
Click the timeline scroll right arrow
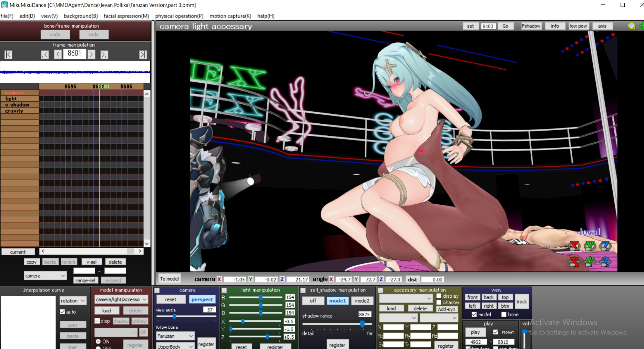tap(140, 251)
